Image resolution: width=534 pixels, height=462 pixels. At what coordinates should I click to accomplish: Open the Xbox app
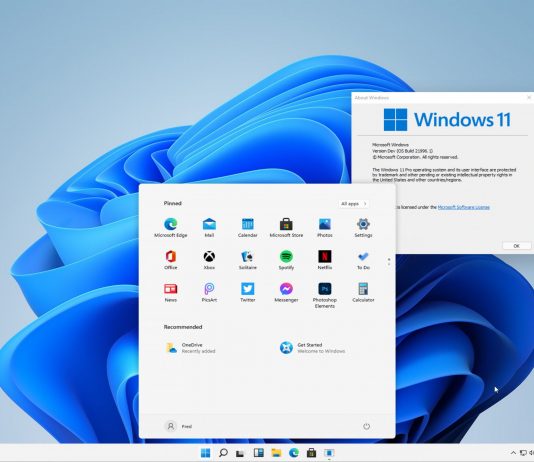point(209,260)
